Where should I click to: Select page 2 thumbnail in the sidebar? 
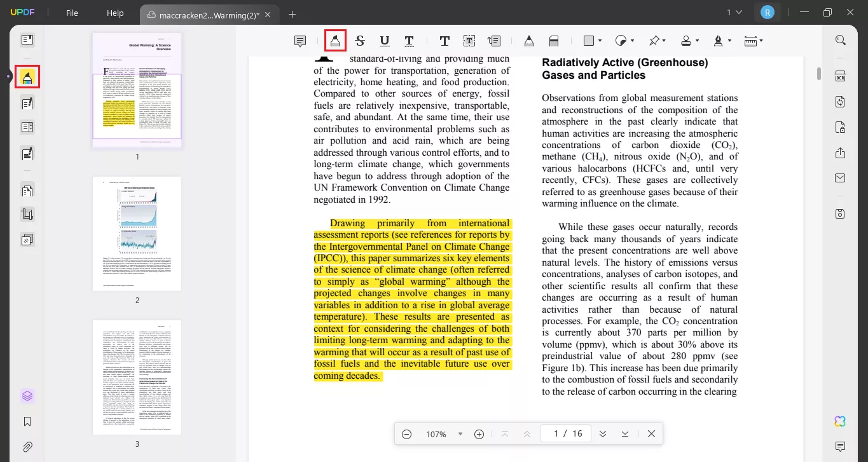click(137, 233)
